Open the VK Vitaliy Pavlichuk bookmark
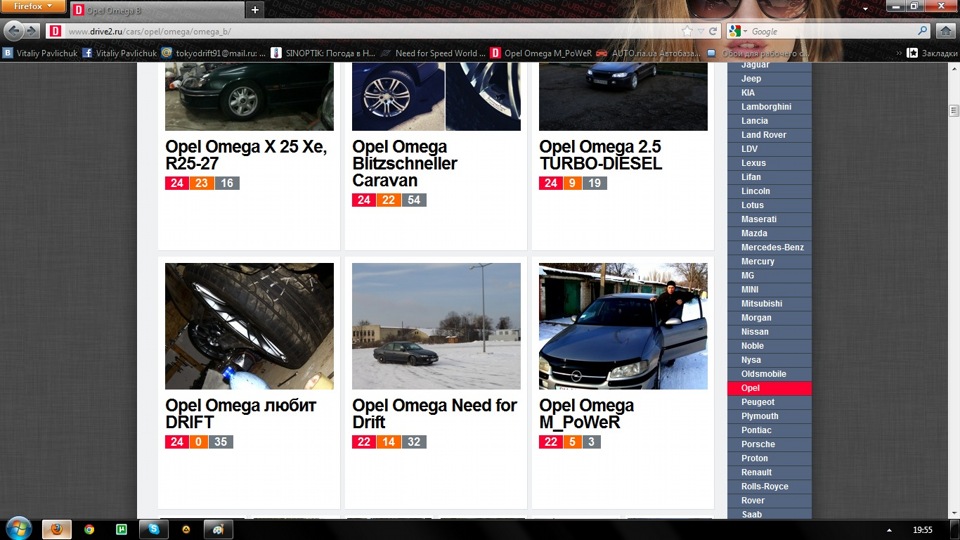 tap(40, 53)
